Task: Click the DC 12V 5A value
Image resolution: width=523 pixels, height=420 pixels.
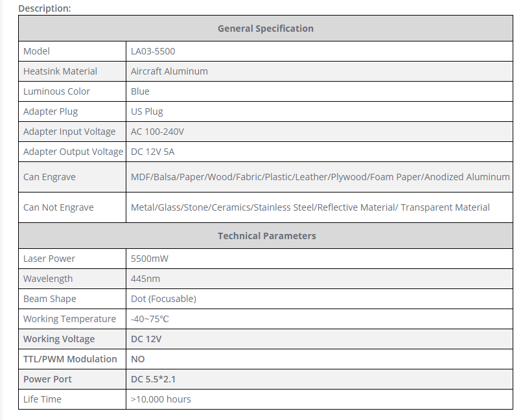Action: point(153,152)
